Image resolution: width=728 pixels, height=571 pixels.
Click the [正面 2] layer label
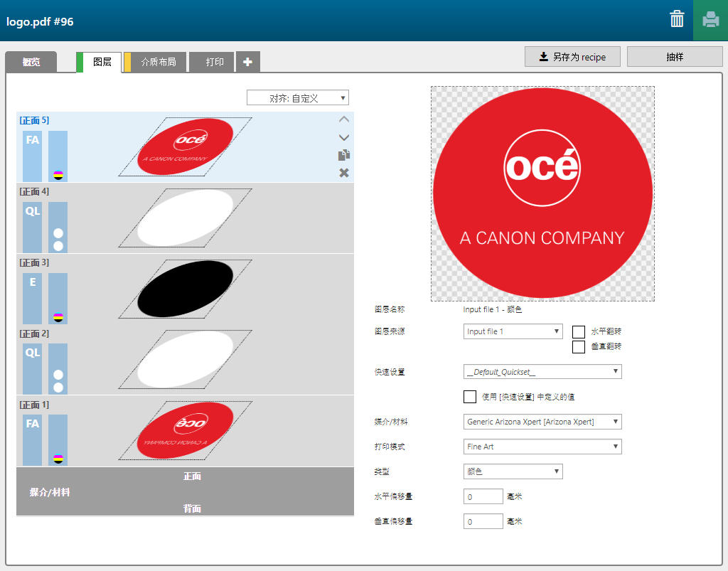[x=34, y=333]
